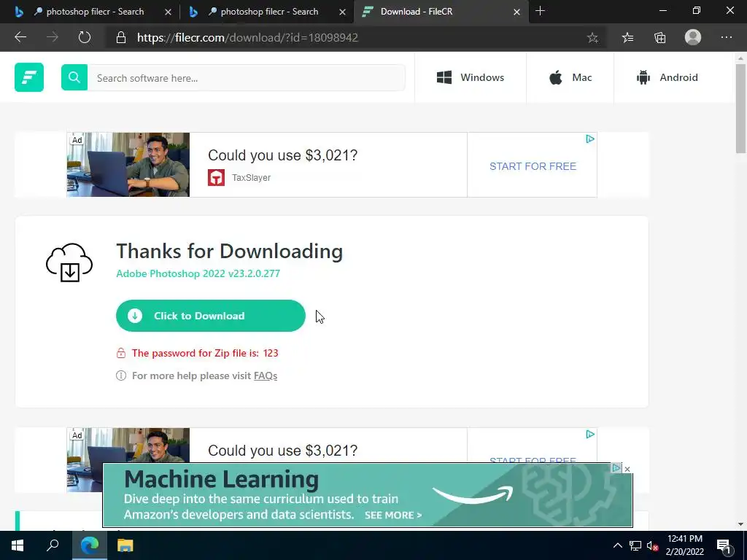Switch to second 'photoshop filecr - Search' tab
Screen dimensions: 747x560
click(x=263, y=12)
